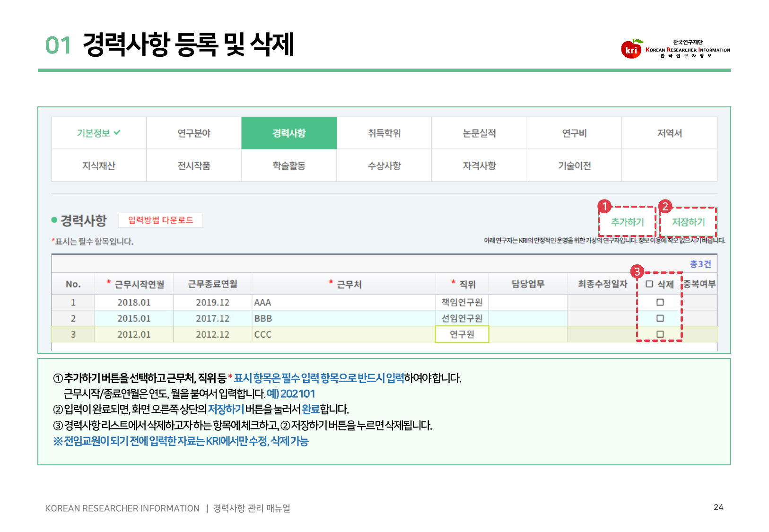The height and width of the screenshot is (532, 769).
Task: Open the 기본정보 tab
Action: tap(98, 133)
